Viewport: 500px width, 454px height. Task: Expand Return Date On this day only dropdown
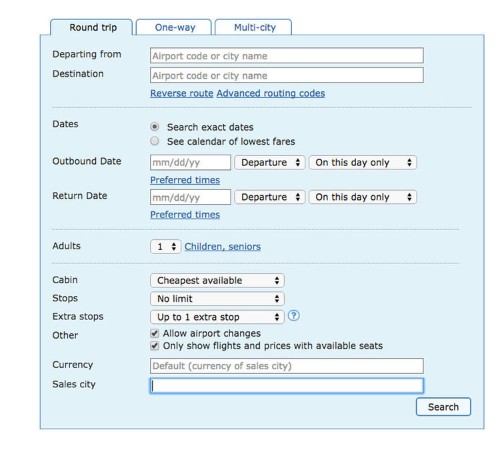(x=363, y=197)
